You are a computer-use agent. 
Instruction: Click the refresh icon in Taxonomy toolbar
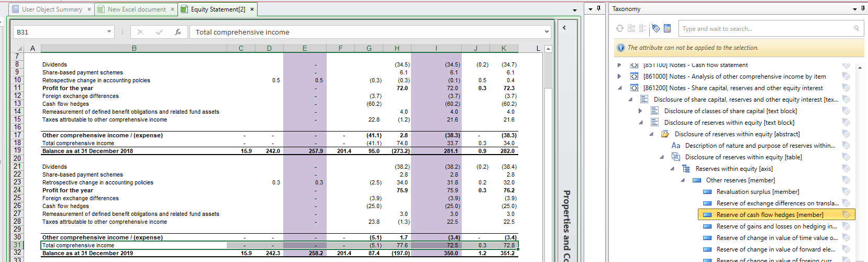(620, 28)
